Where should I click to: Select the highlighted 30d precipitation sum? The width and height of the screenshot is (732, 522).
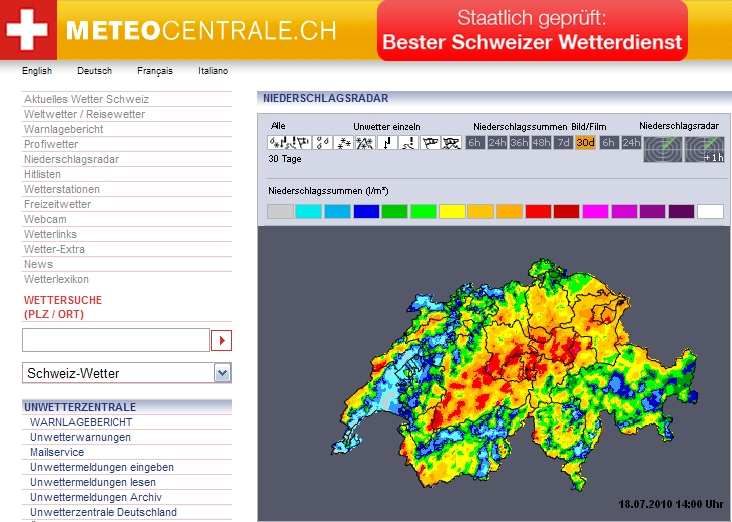[585, 142]
